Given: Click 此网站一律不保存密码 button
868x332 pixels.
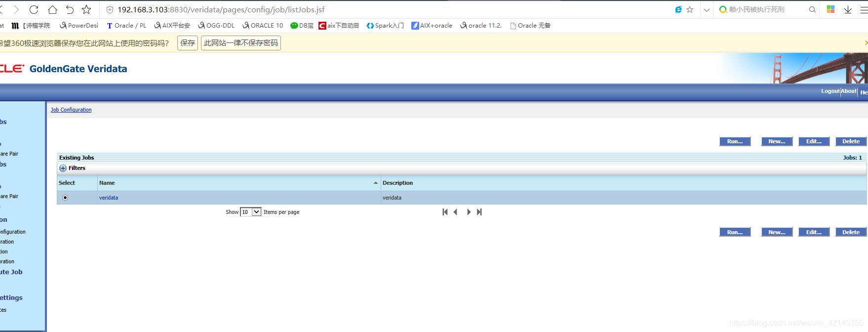Looking at the screenshot, I should pos(241,43).
